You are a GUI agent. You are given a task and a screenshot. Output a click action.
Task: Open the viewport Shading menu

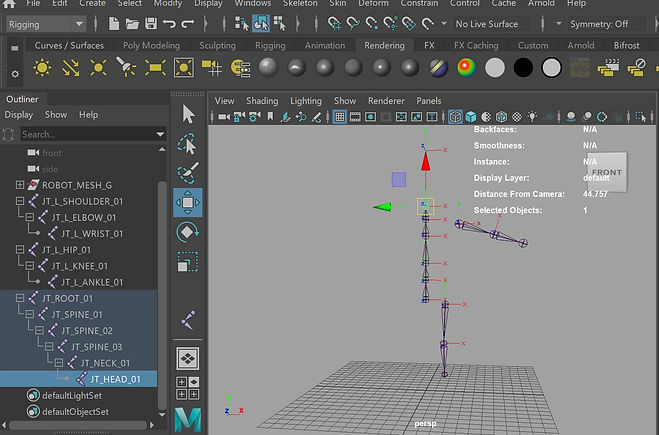coord(262,101)
